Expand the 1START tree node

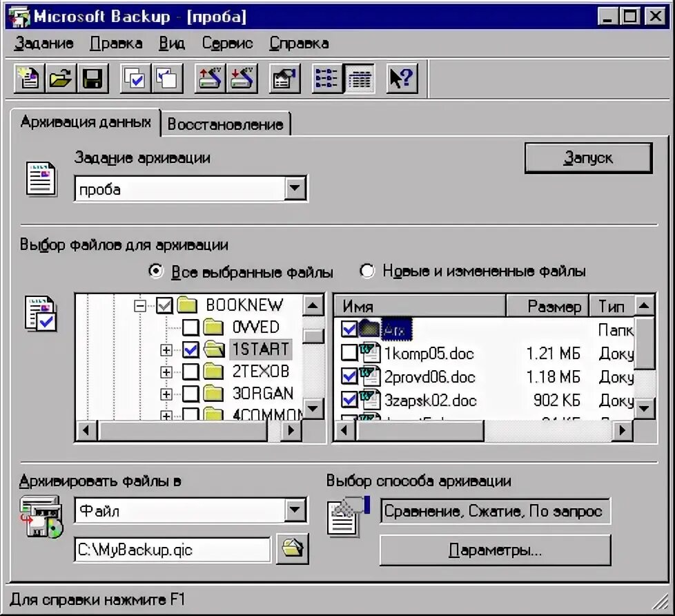(x=166, y=350)
